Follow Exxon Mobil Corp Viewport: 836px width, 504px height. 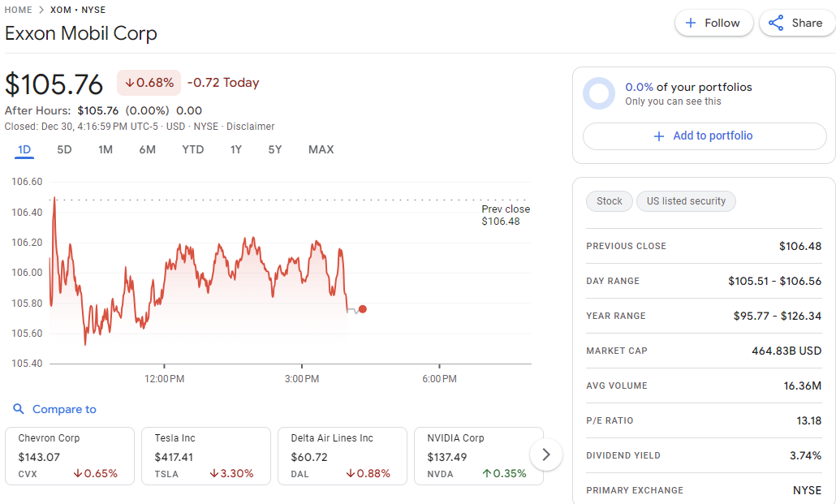(x=714, y=23)
